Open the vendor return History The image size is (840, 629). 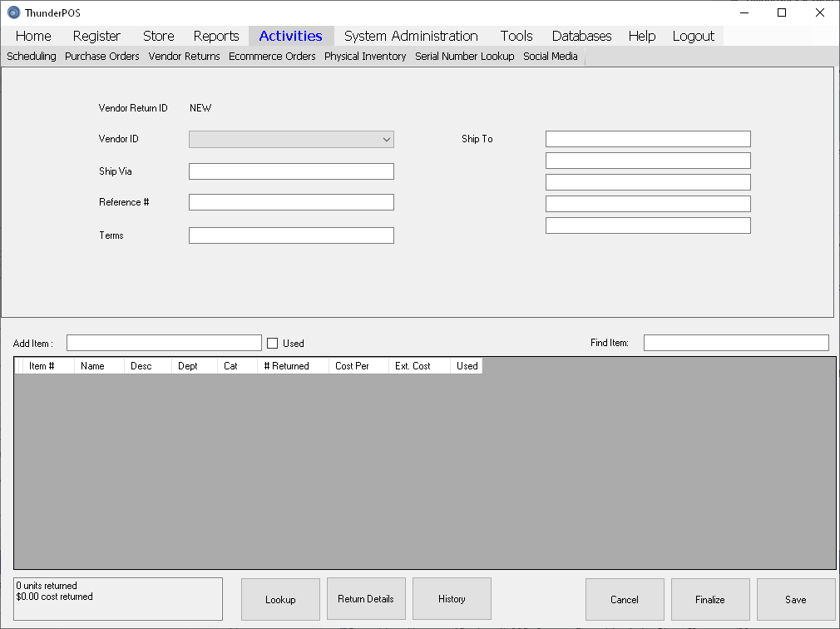coord(452,599)
